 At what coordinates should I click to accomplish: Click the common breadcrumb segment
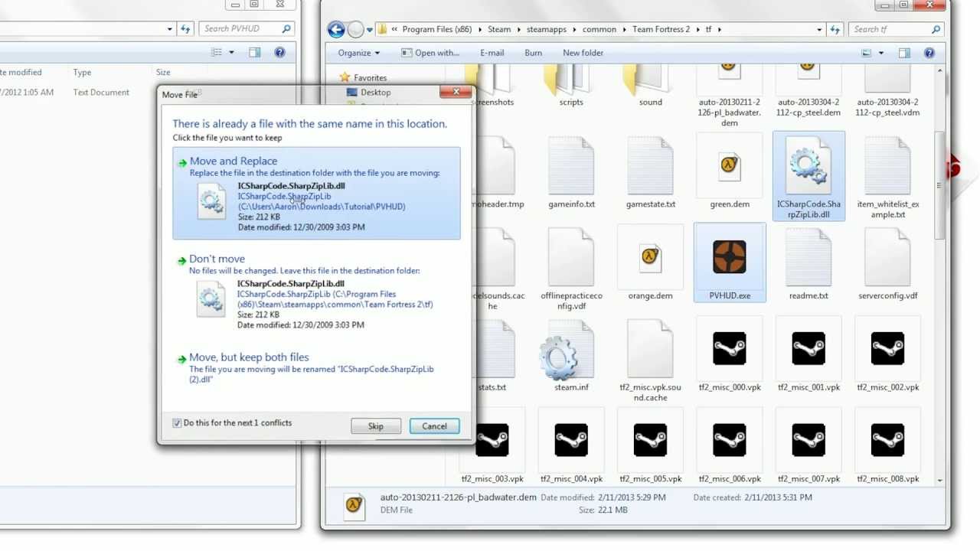tap(599, 29)
